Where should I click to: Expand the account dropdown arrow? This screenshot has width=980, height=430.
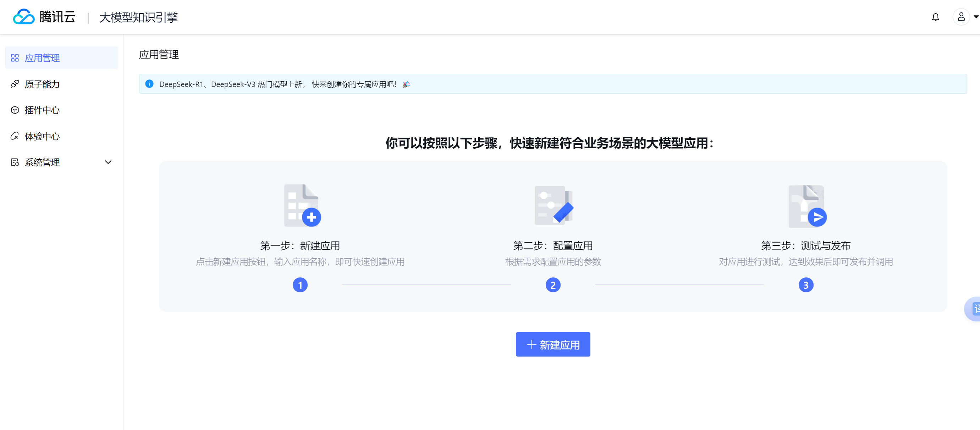pos(976,17)
